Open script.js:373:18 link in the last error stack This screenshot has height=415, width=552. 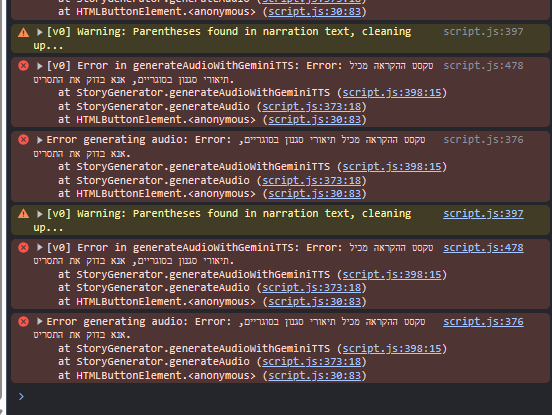coord(312,361)
